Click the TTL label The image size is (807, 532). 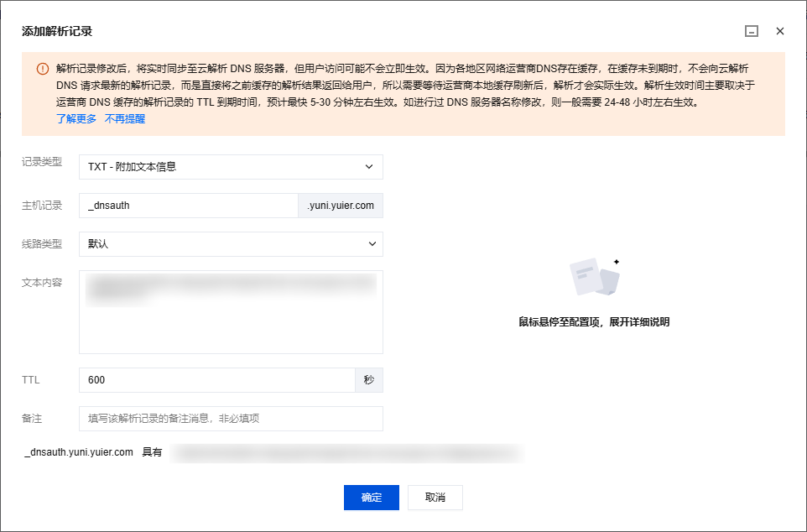tap(31, 380)
